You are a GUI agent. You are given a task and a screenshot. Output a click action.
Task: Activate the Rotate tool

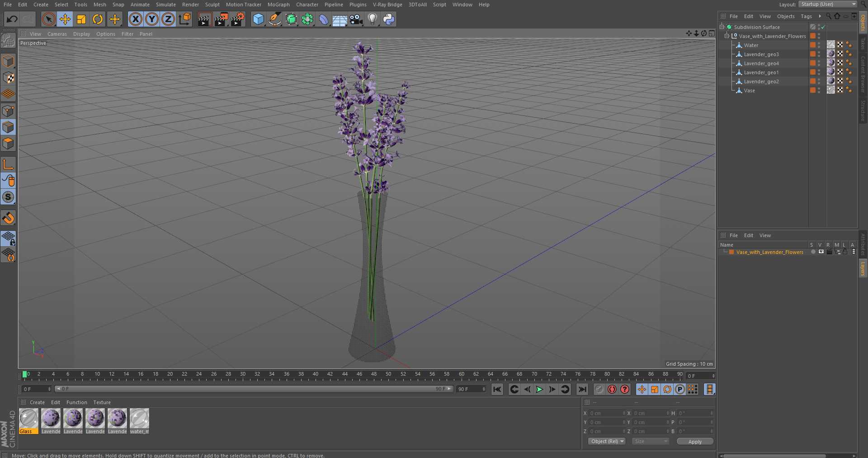pos(98,19)
